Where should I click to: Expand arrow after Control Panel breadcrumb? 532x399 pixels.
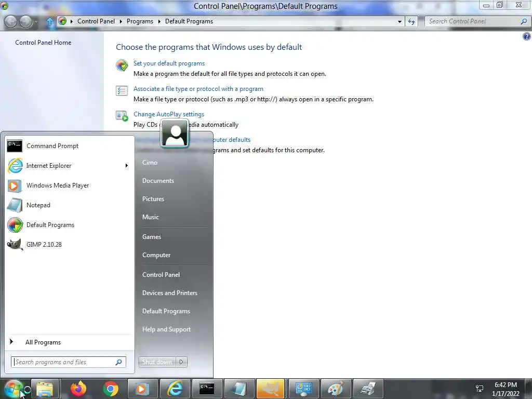coord(121,21)
